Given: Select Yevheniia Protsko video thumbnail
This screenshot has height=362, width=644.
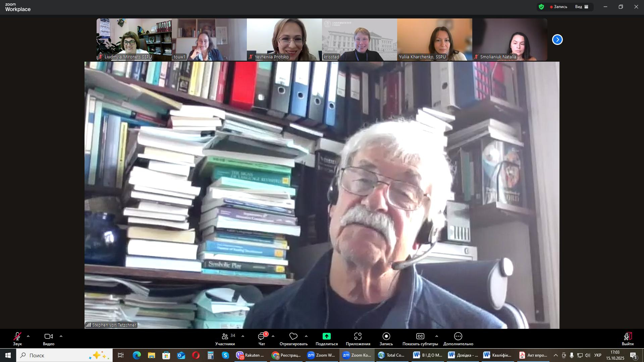Looking at the screenshot, I should (x=284, y=40).
